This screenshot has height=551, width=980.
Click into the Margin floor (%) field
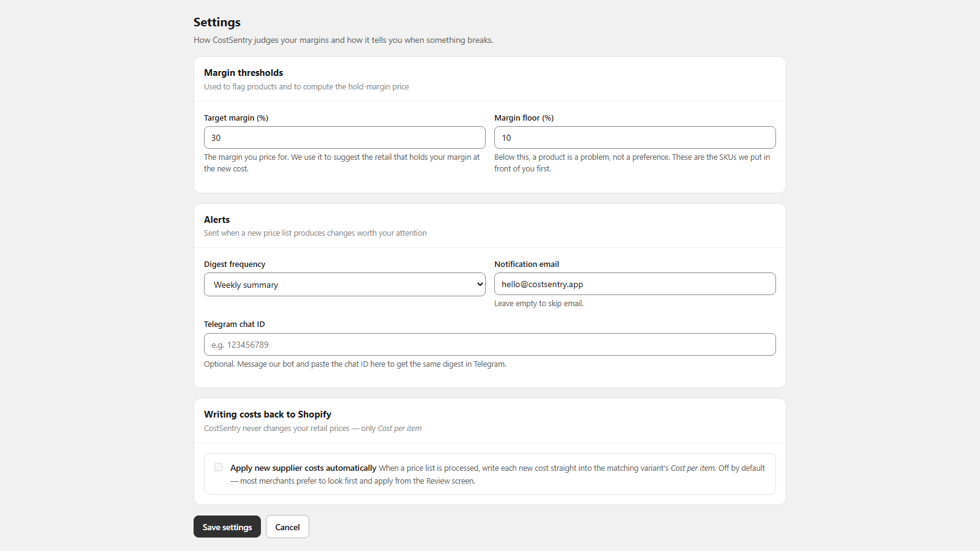[635, 138]
